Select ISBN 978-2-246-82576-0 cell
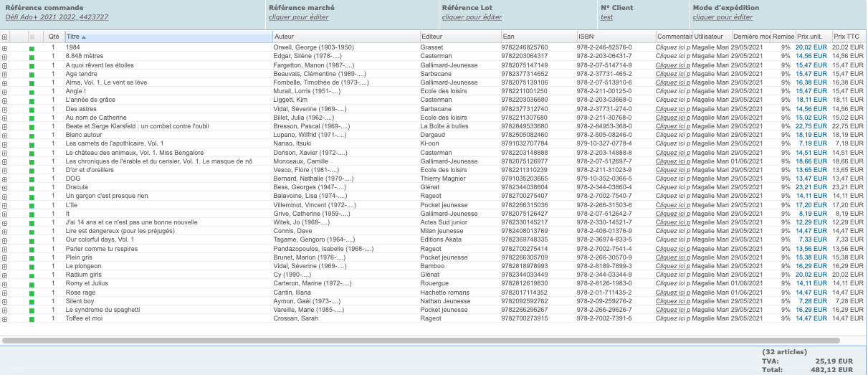The height and width of the screenshot is (375, 868). tap(604, 47)
